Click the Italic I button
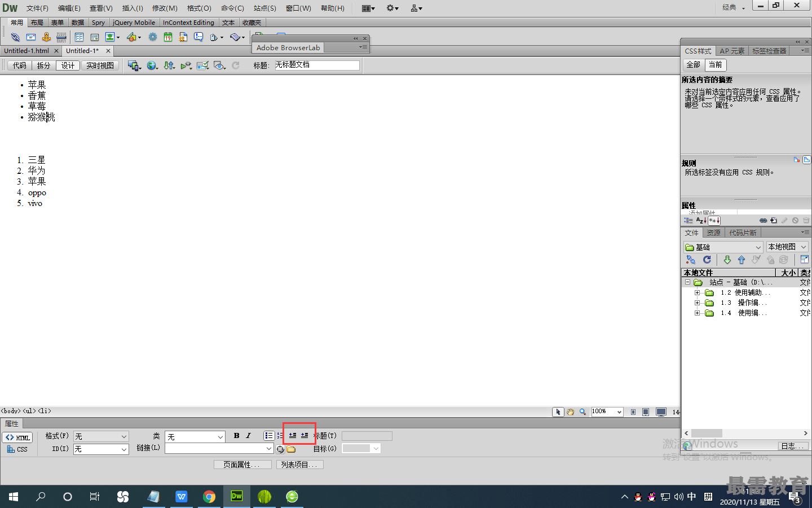 click(x=248, y=436)
